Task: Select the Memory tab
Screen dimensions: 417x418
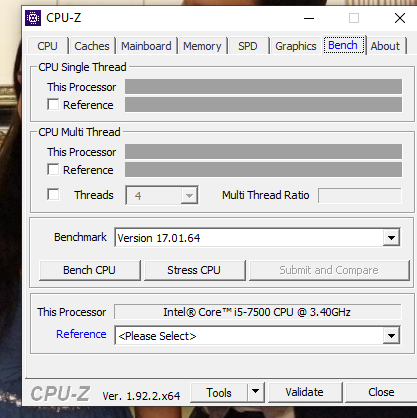Action: [202, 46]
